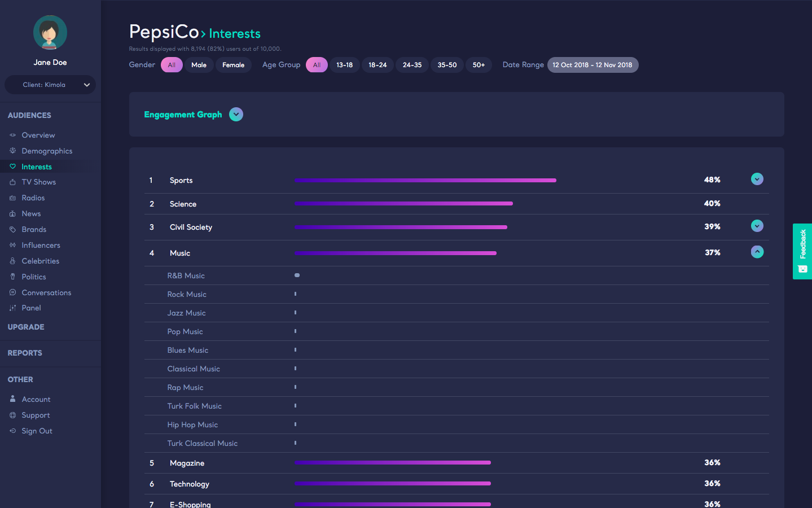Filter by Female gender
Screen dimensions: 812x508
pos(233,65)
